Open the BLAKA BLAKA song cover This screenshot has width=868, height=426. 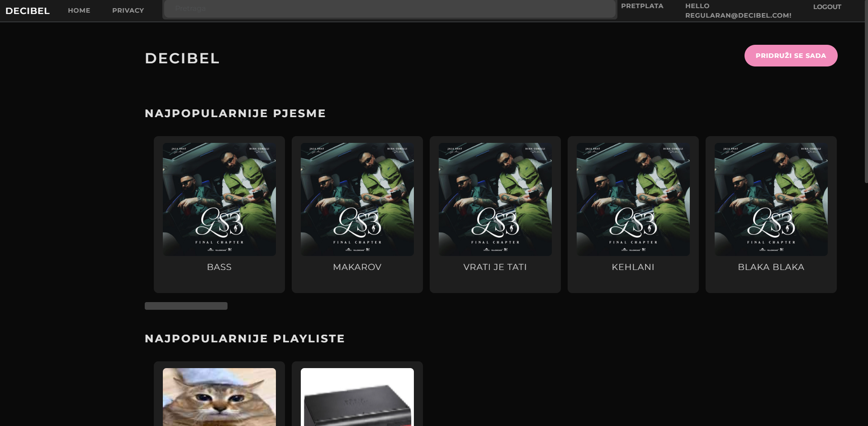pos(771,199)
